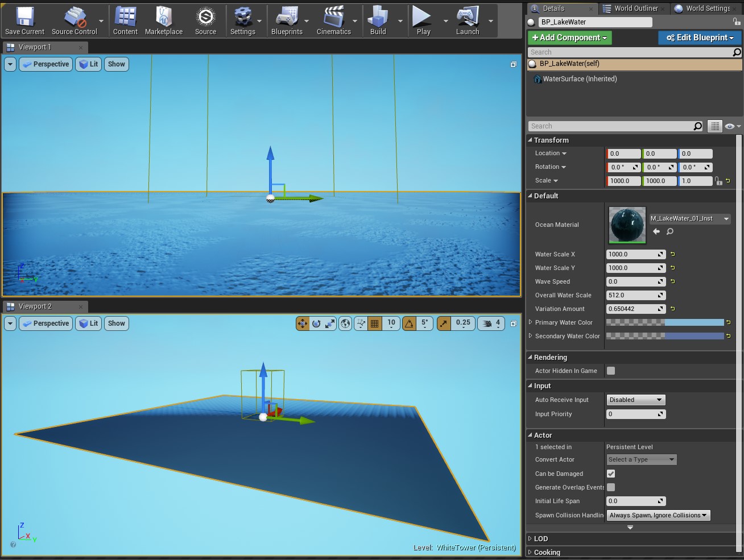Reset Variation Amount to default

pos(672,309)
